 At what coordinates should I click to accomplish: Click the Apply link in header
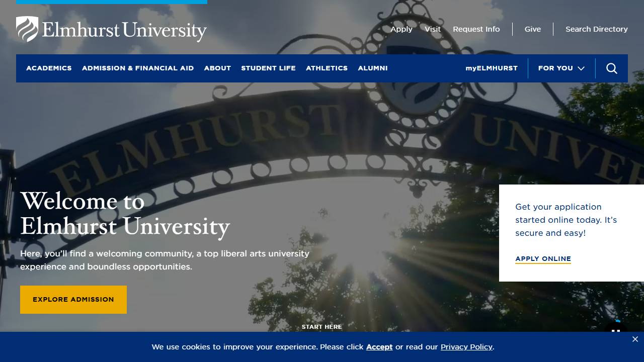click(401, 29)
